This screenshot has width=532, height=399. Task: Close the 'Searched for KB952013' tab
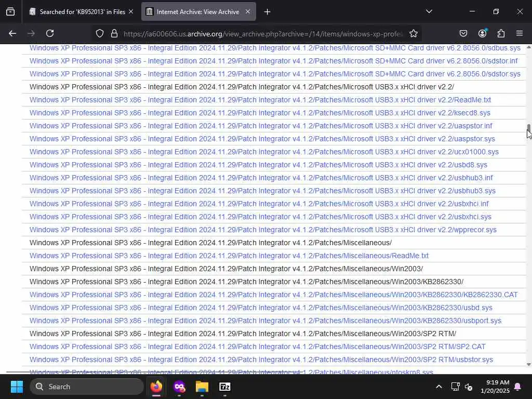131,11
